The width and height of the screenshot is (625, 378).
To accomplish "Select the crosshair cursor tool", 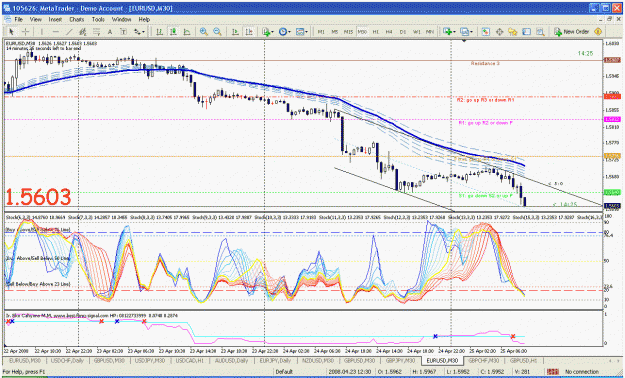I will 26,32.
